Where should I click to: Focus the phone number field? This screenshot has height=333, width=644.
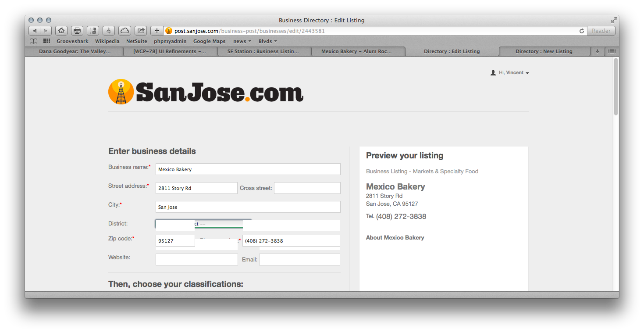coord(291,241)
